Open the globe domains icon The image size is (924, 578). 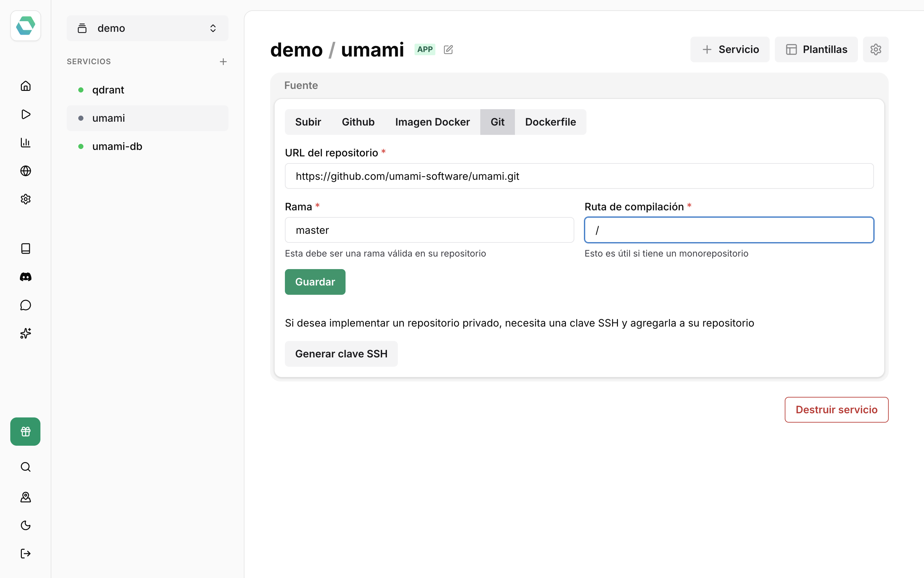click(x=26, y=171)
